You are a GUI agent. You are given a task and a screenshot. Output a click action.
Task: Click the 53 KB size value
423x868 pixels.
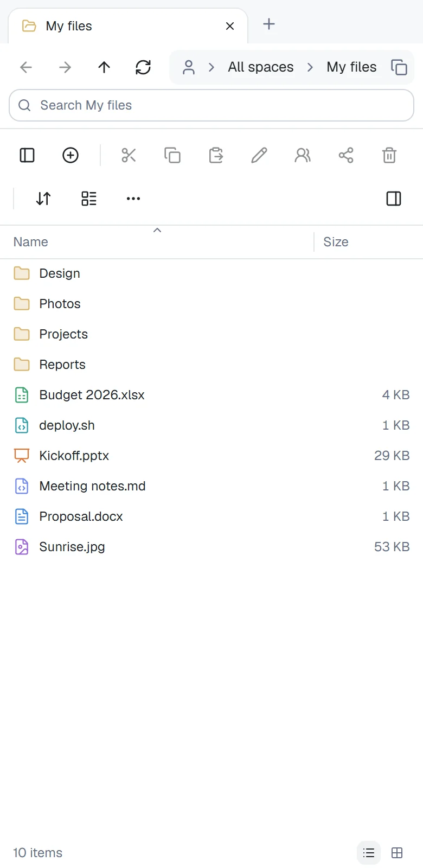click(x=392, y=547)
